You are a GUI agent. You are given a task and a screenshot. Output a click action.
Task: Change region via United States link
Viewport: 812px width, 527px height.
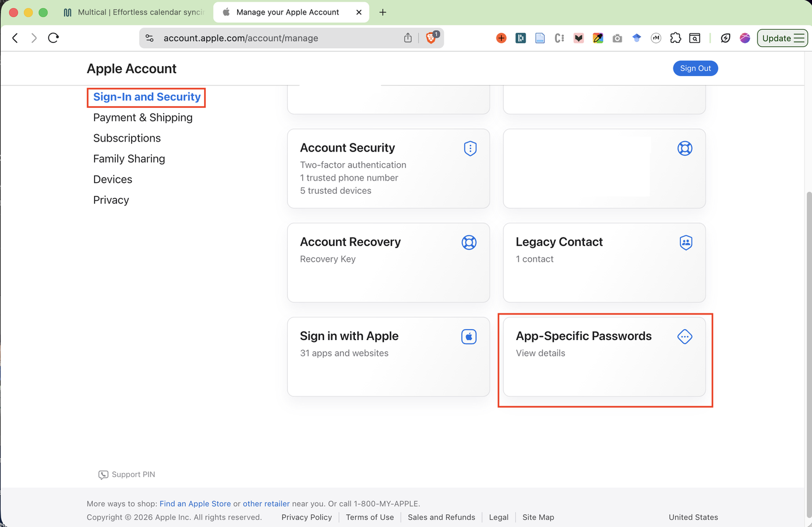pos(693,517)
